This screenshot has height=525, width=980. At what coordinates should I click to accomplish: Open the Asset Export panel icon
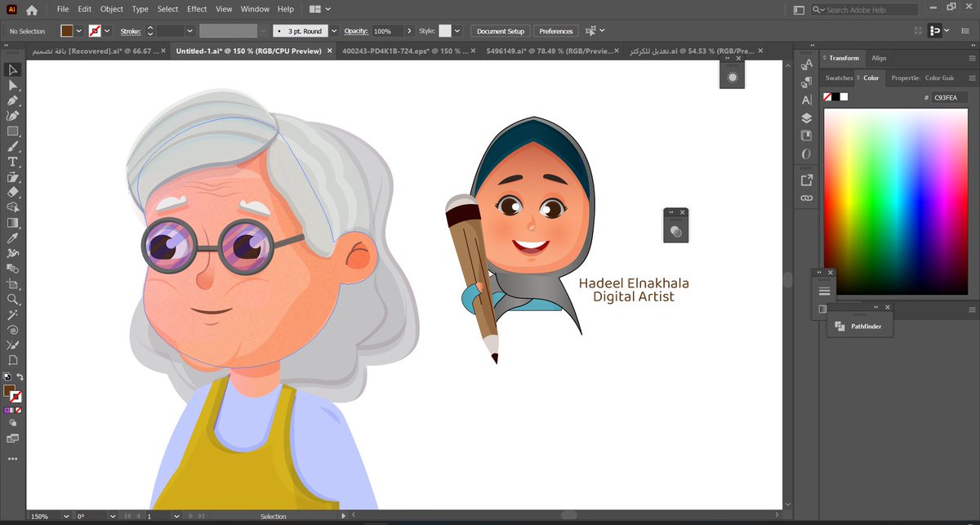coord(806,180)
